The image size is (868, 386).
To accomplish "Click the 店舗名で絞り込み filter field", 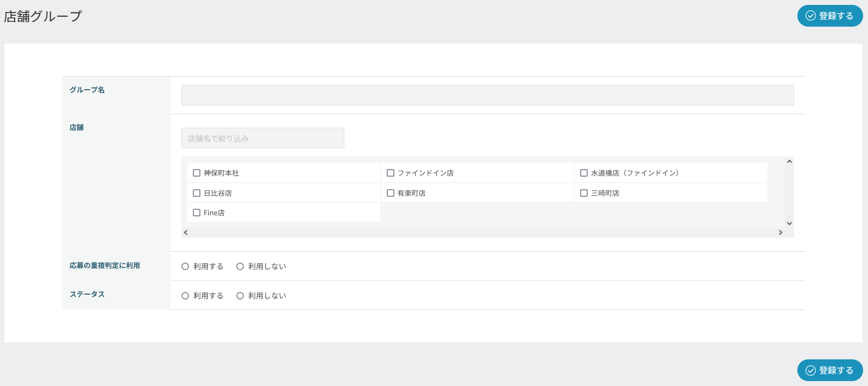I will tap(262, 138).
